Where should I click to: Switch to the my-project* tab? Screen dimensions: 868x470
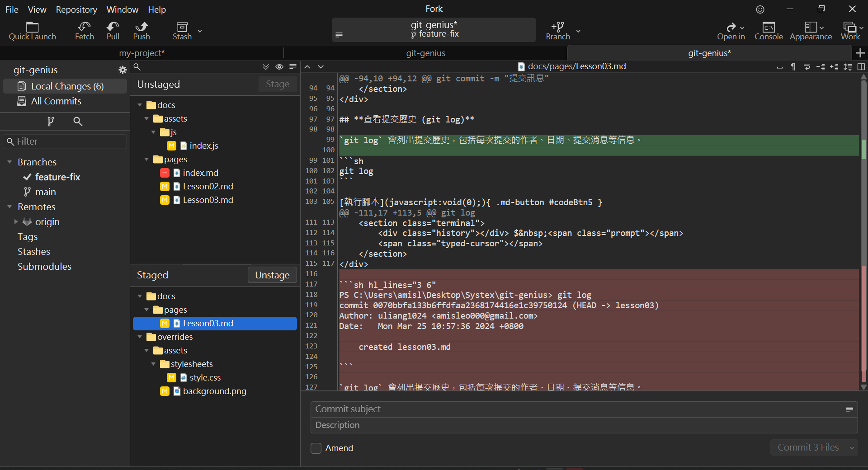coord(142,53)
